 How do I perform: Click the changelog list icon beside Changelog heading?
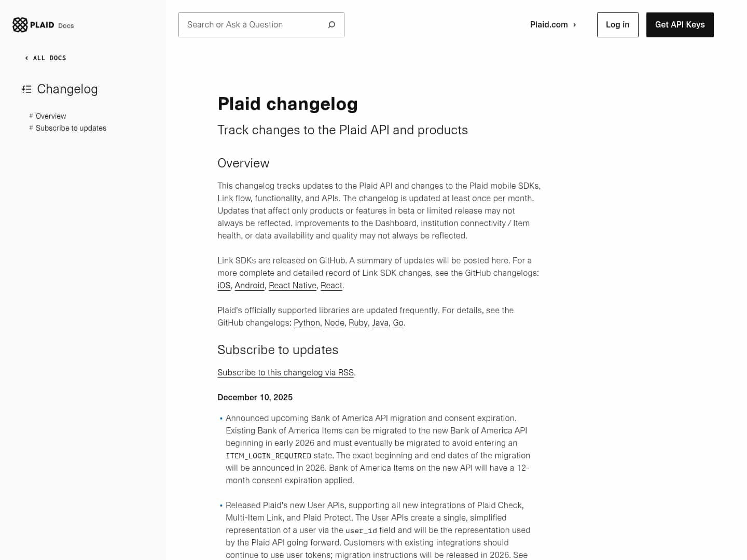[x=26, y=89]
